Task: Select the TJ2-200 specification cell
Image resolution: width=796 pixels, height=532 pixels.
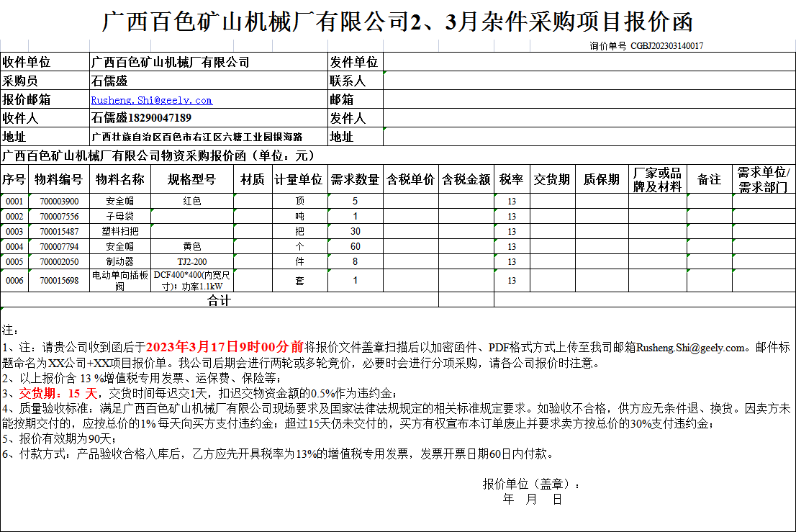Action: 192,262
